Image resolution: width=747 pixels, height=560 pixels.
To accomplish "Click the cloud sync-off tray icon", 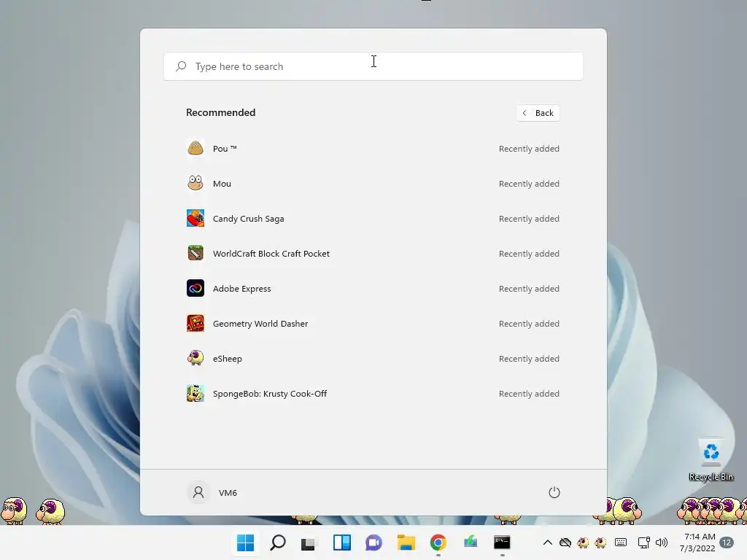I will [565, 542].
